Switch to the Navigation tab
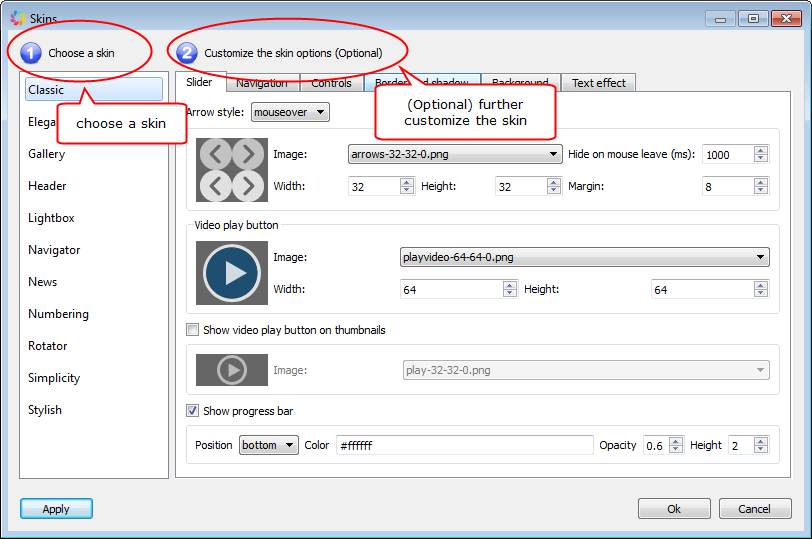The height and width of the screenshot is (539, 812). pyautogui.click(x=262, y=83)
